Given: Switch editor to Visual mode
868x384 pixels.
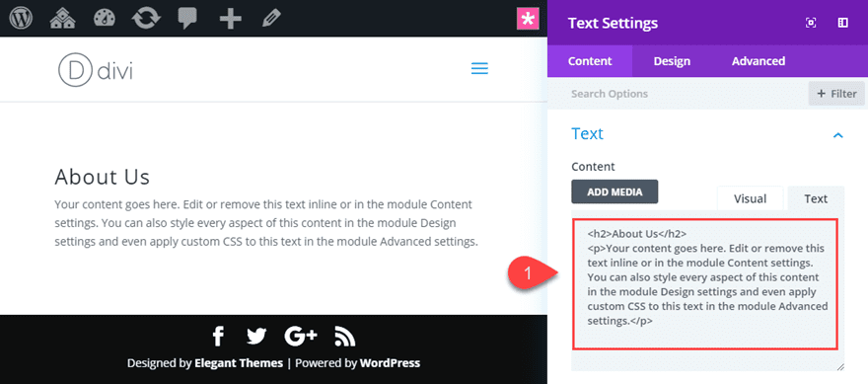Looking at the screenshot, I should coord(750,198).
